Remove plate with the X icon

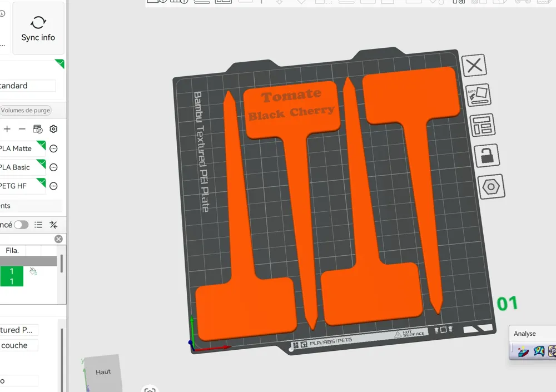tap(474, 66)
